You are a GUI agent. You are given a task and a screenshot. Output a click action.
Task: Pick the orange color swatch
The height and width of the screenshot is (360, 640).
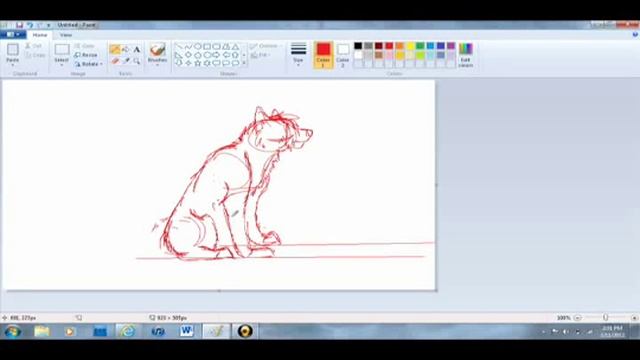pos(400,46)
